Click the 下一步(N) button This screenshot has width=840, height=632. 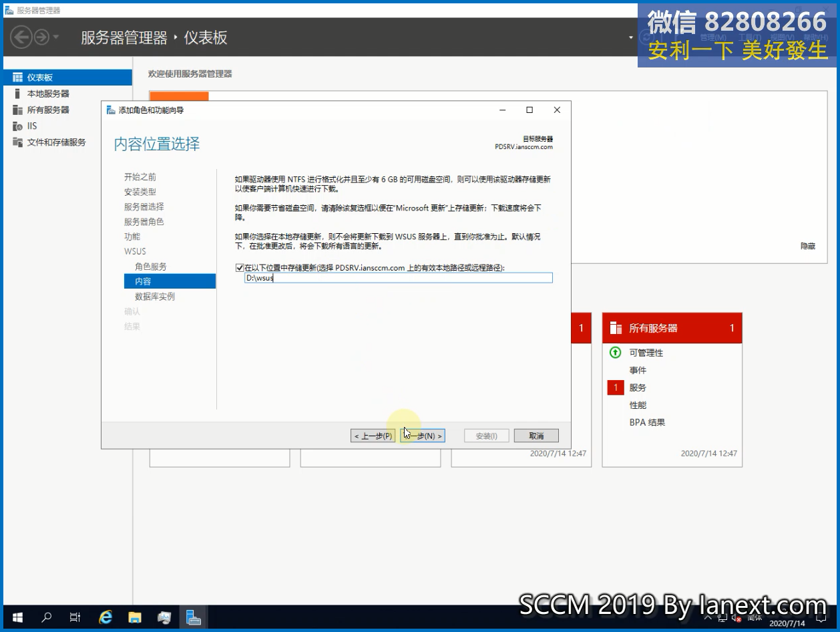pyautogui.click(x=423, y=436)
